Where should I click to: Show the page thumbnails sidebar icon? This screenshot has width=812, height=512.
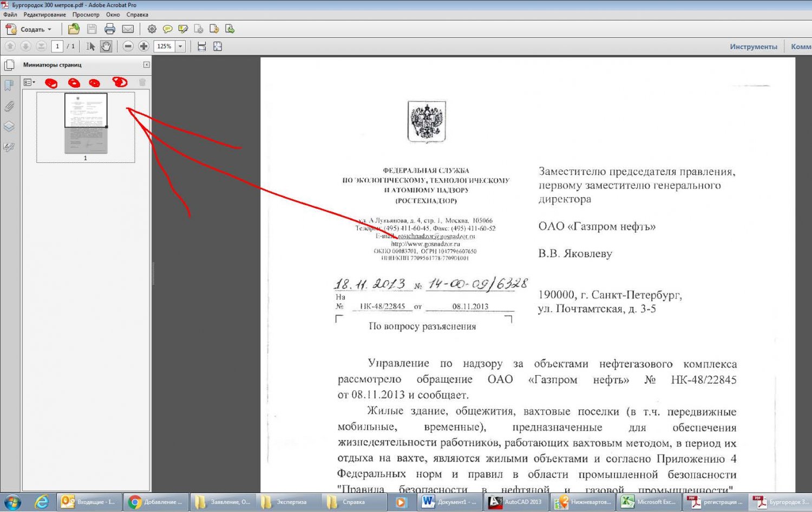tap(9, 65)
